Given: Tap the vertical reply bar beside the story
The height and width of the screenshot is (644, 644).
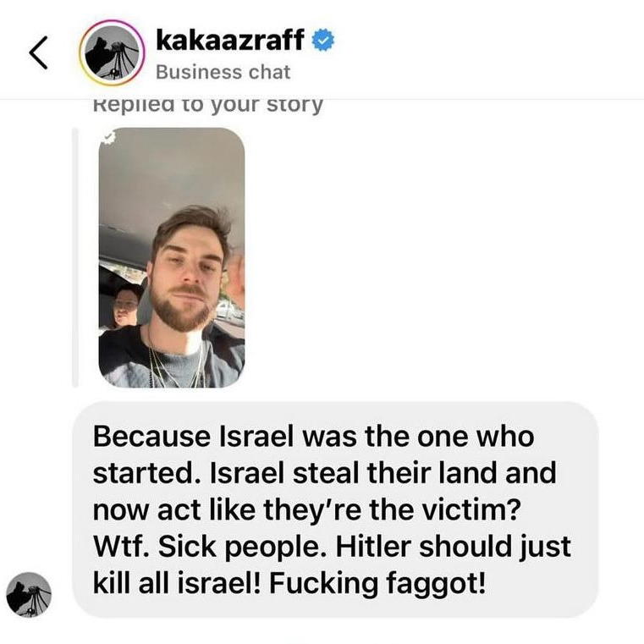Looking at the screenshot, I should [74, 257].
